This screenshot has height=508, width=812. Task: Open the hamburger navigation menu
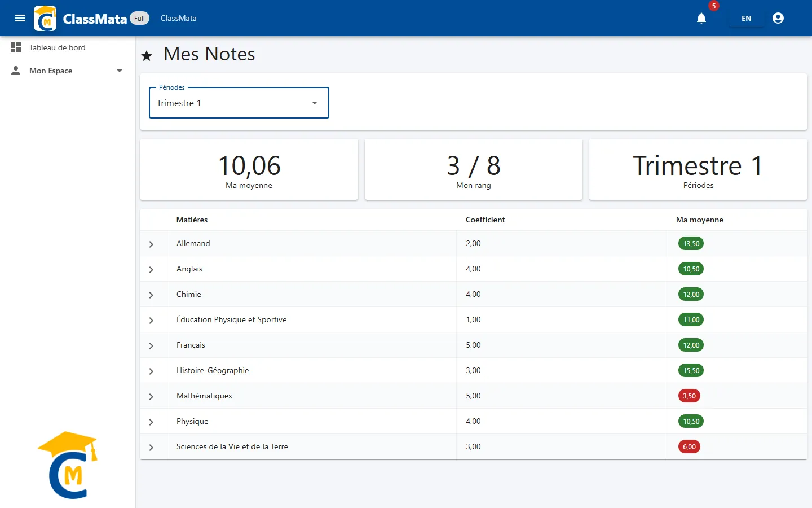pyautogui.click(x=20, y=18)
